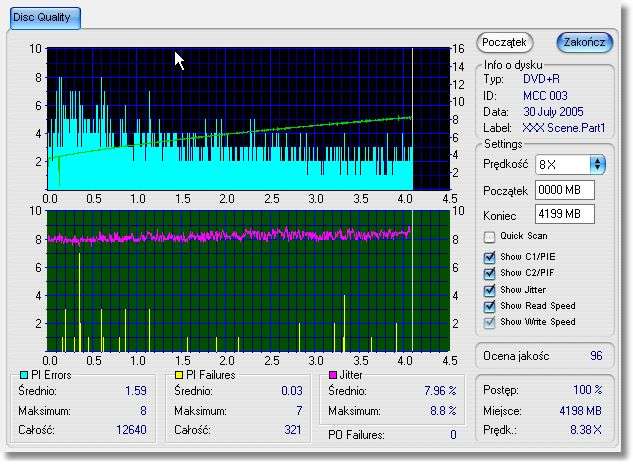Click the magenta Jitter legend swatch
Viewport: 633px width, 464px height.
point(333,375)
